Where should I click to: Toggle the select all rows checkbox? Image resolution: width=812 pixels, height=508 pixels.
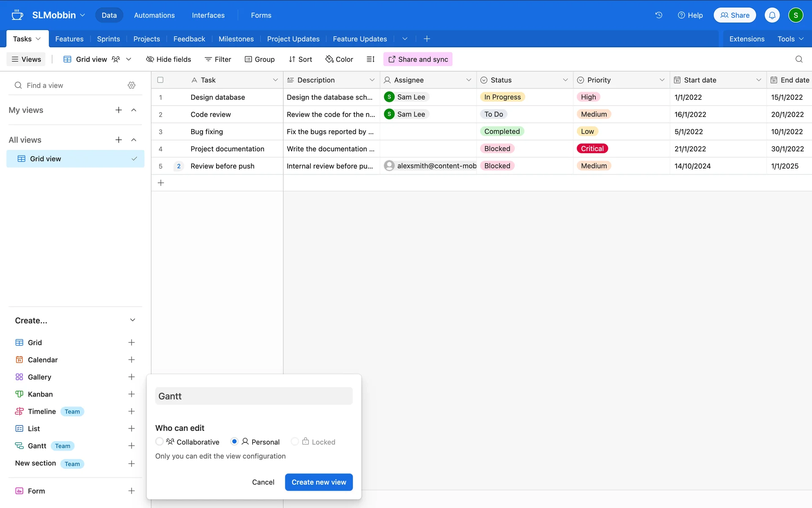pyautogui.click(x=160, y=80)
